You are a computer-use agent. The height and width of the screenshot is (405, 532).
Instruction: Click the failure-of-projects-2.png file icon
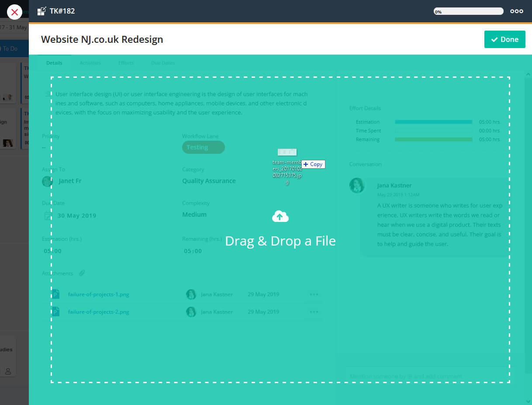[55, 312]
